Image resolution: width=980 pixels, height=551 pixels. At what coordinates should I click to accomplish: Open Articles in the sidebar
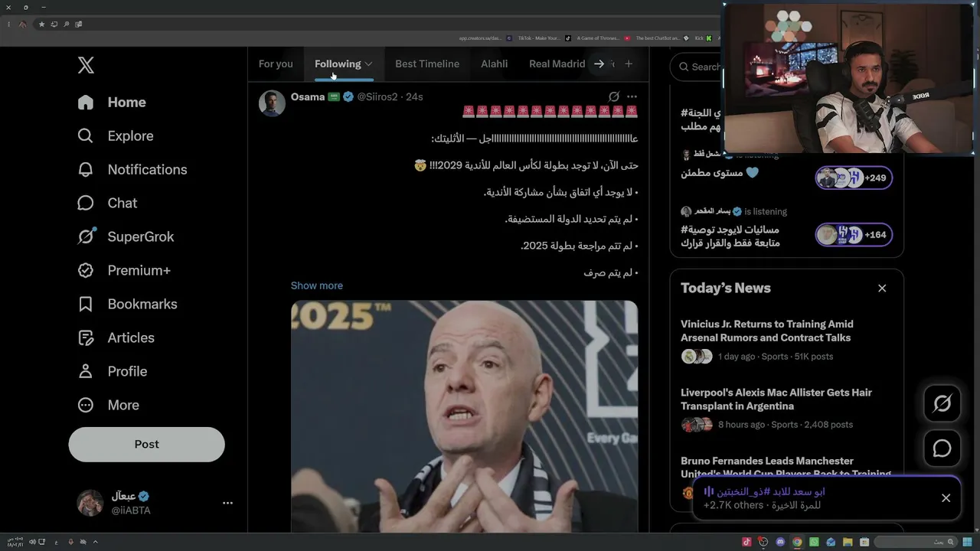pos(116,337)
